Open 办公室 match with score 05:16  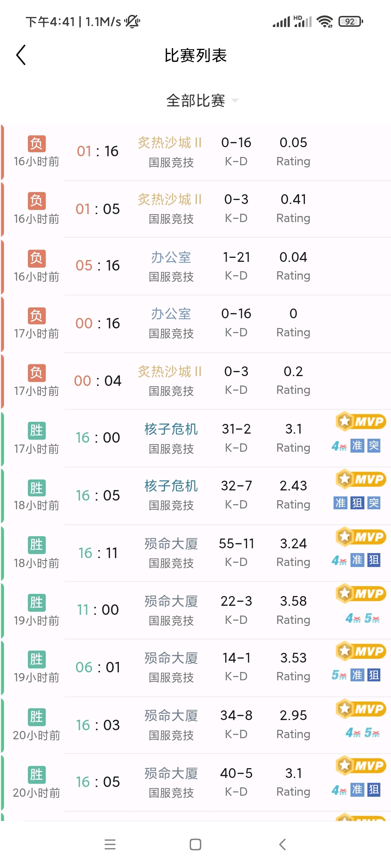(195, 266)
